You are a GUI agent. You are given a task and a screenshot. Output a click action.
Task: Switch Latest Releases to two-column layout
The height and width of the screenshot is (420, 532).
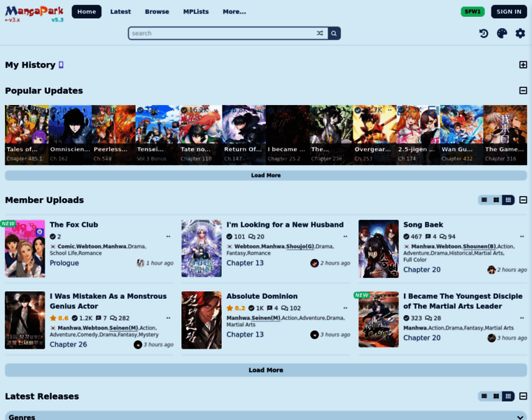click(496, 396)
